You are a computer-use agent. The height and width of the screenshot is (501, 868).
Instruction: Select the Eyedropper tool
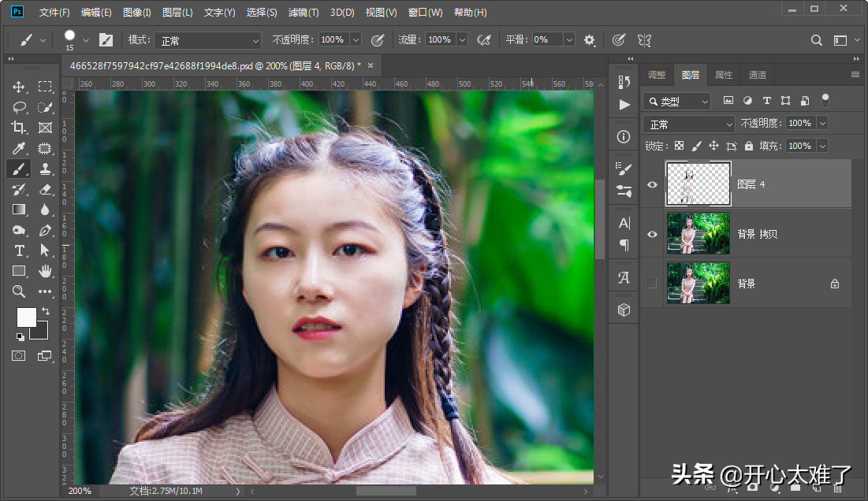[x=19, y=148]
